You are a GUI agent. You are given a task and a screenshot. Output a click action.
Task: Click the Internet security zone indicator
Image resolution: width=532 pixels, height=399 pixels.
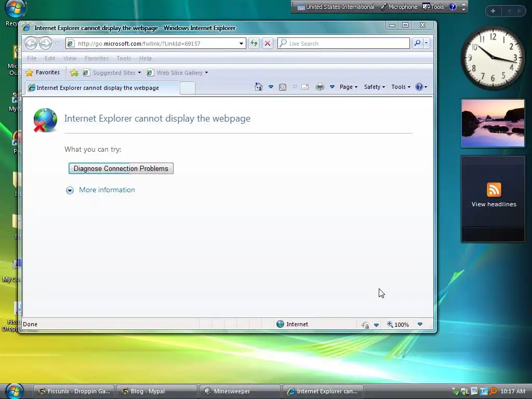tap(292, 324)
